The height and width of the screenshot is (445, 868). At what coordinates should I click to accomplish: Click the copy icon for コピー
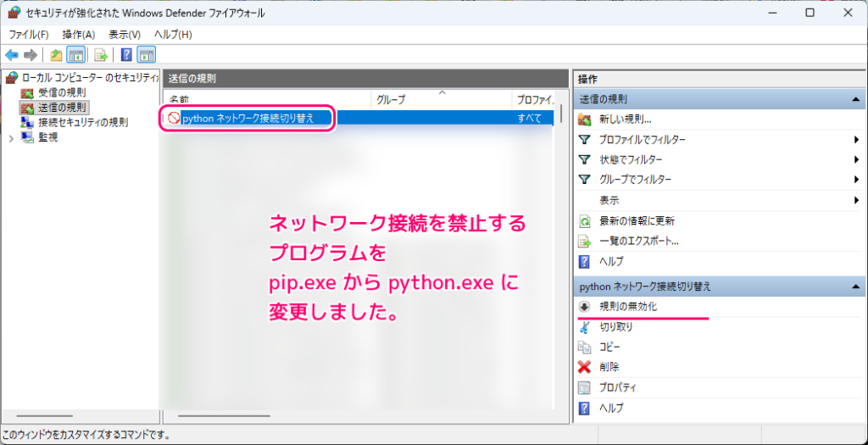pyautogui.click(x=585, y=347)
